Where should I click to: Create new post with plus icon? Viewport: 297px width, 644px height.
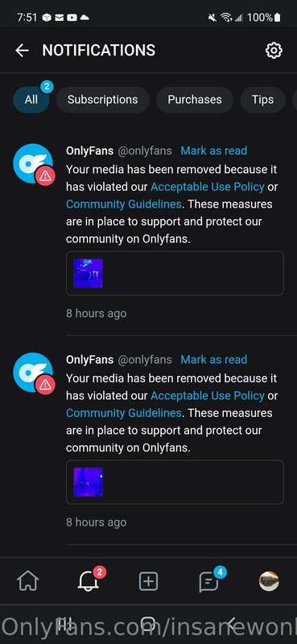tap(148, 581)
